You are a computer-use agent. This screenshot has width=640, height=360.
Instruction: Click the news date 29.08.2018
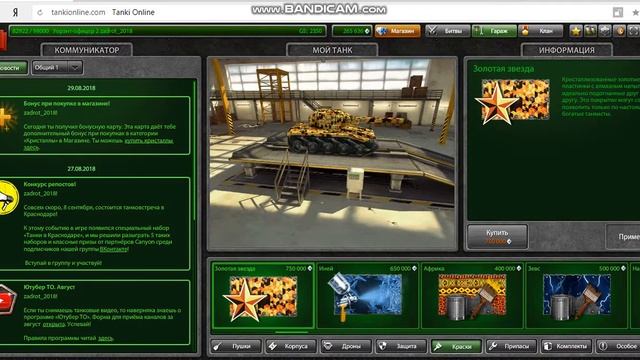coord(81,88)
